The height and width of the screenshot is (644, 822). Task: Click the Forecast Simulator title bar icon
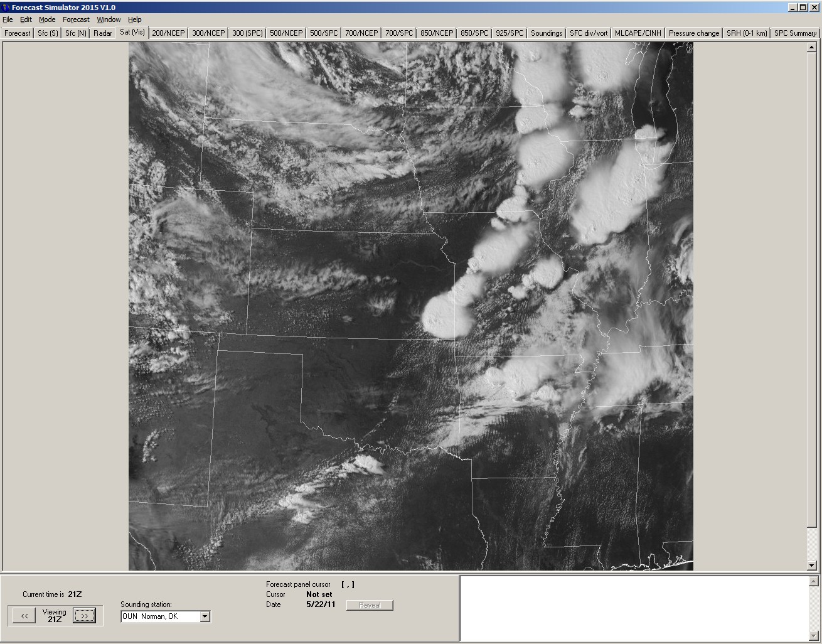[6, 8]
